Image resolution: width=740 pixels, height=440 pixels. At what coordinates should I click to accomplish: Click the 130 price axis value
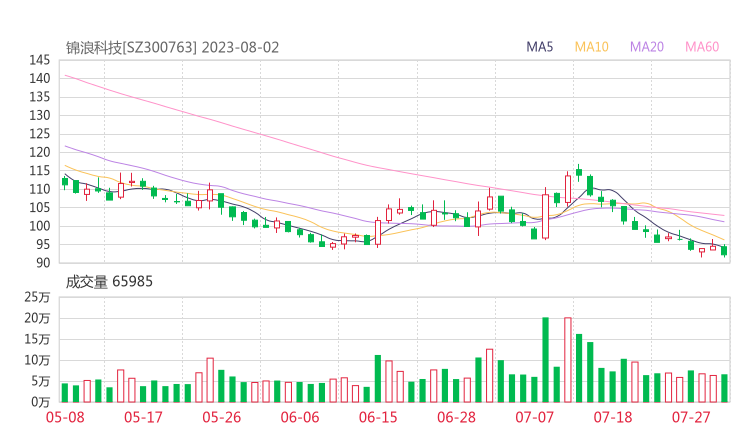pyautogui.click(x=40, y=115)
